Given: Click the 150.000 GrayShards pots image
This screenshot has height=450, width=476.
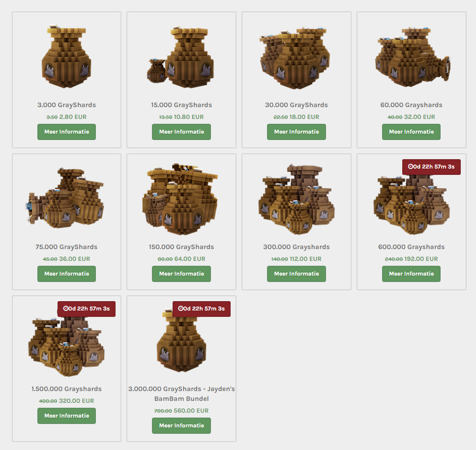Looking at the screenshot, I should coord(180,199).
